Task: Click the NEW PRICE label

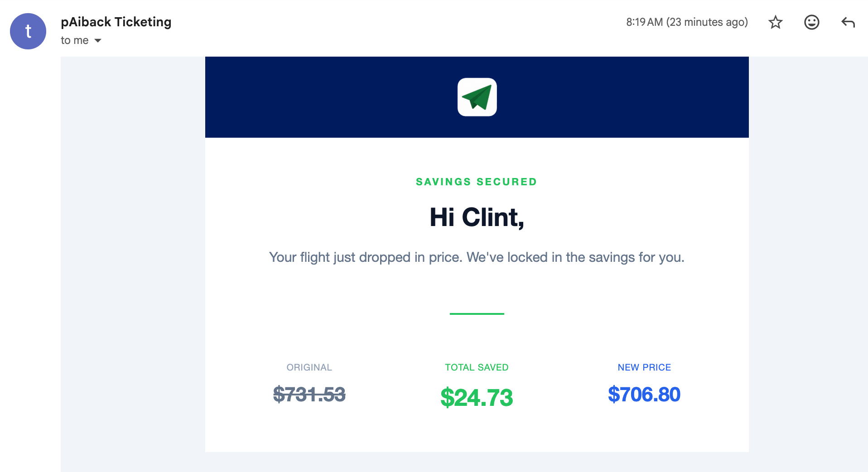Action: [644, 367]
